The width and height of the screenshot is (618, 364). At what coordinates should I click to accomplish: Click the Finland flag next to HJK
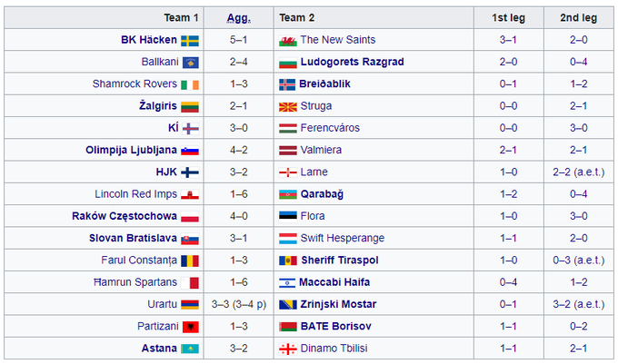pos(190,172)
